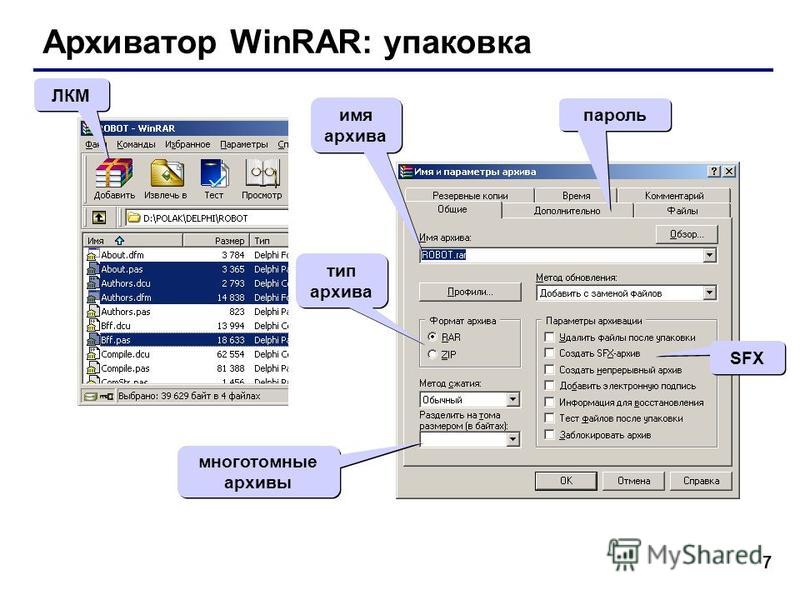Enable Информация для восстановления checkbox
Screen dimensions: 800x600
tap(549, 402)
